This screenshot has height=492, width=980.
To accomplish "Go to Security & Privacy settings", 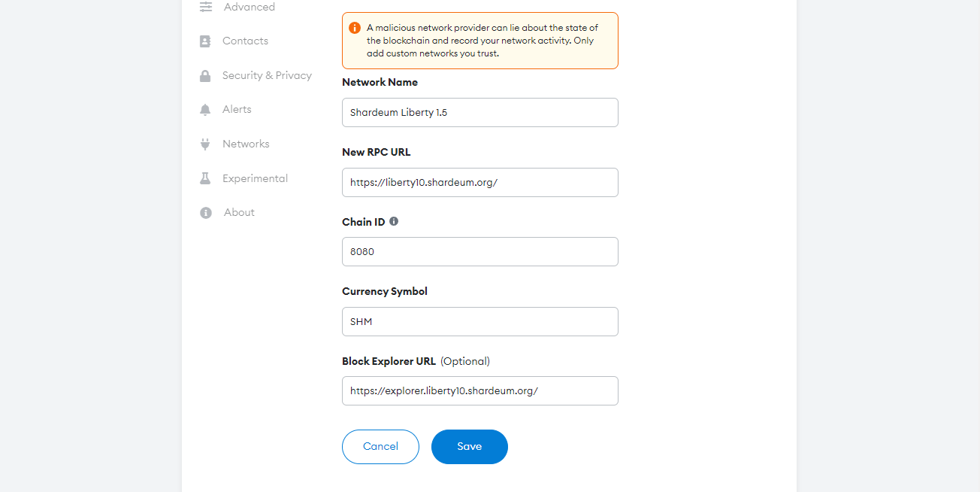I will tap(267, 76).
